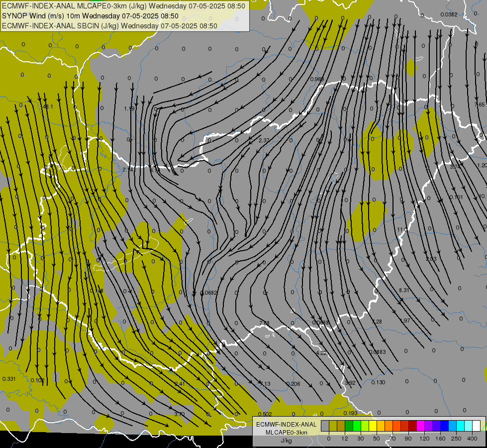Select the dark green legend swatch
The height and width of the screenshot is (448, 487).
349,426
